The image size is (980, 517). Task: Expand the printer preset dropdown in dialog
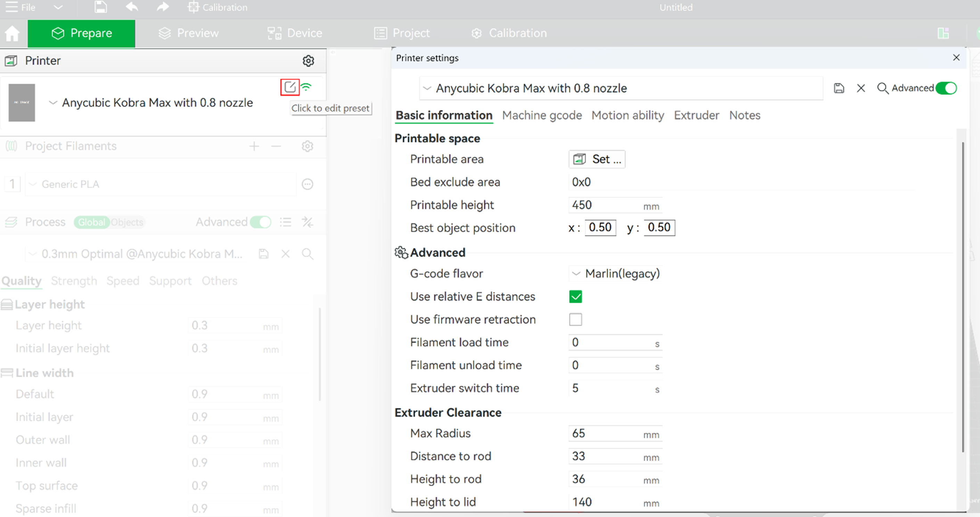click(x=427, y=88)
